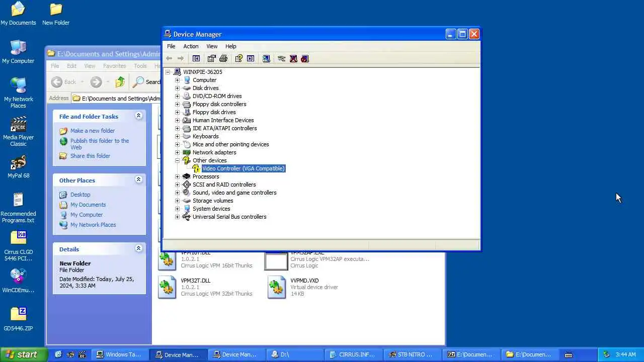Click the Show/Hide Action Pane toolbar icon
This screenshot has width=644, height=362.
click(251, 58)
